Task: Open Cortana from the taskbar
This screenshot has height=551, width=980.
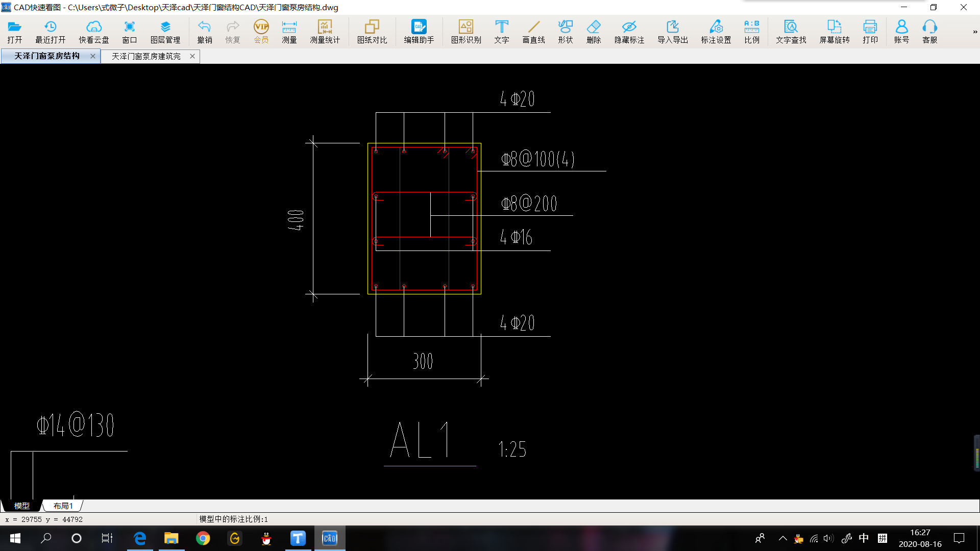Action: (77, 538)
